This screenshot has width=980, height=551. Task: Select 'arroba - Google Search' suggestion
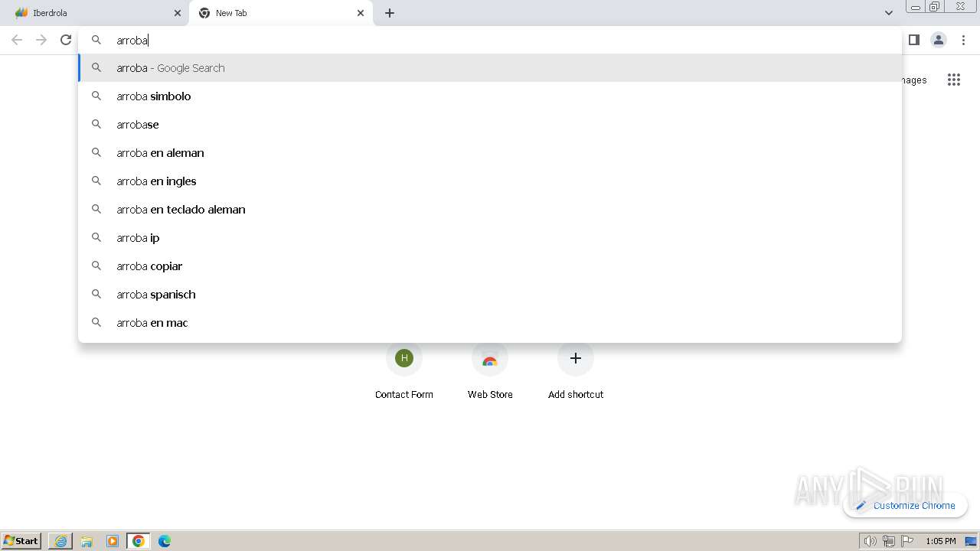(490, 68)
